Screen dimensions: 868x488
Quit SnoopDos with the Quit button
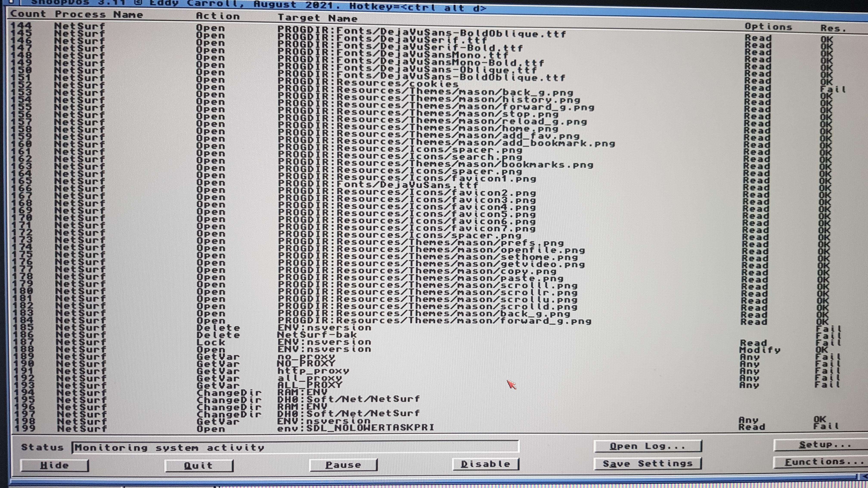click(199, 465)
